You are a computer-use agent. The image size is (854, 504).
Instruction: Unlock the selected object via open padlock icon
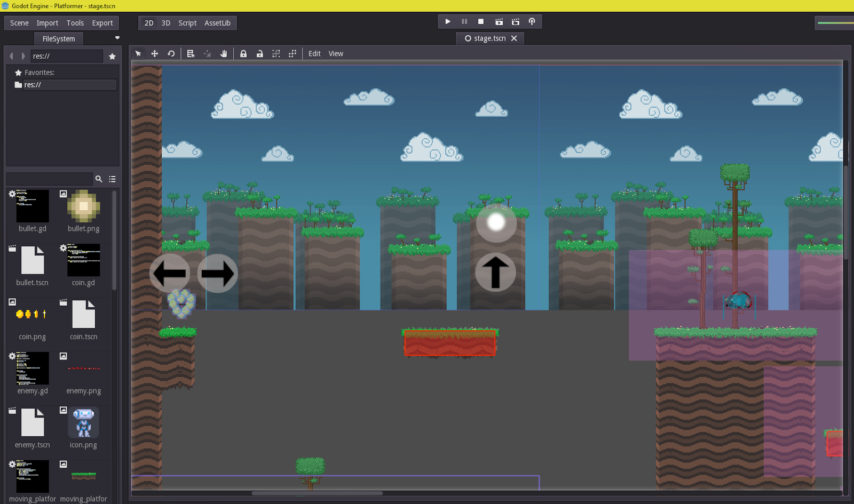tap(260, 53)
